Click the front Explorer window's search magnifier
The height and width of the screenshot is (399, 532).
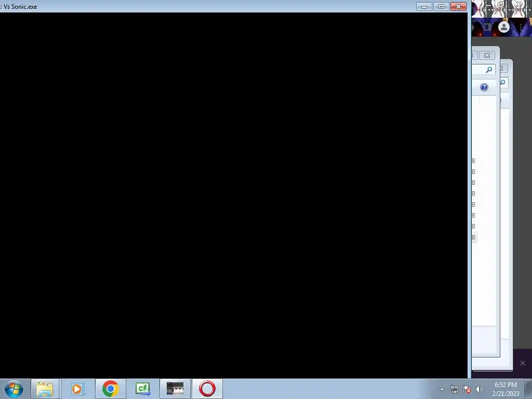point(489,70)
